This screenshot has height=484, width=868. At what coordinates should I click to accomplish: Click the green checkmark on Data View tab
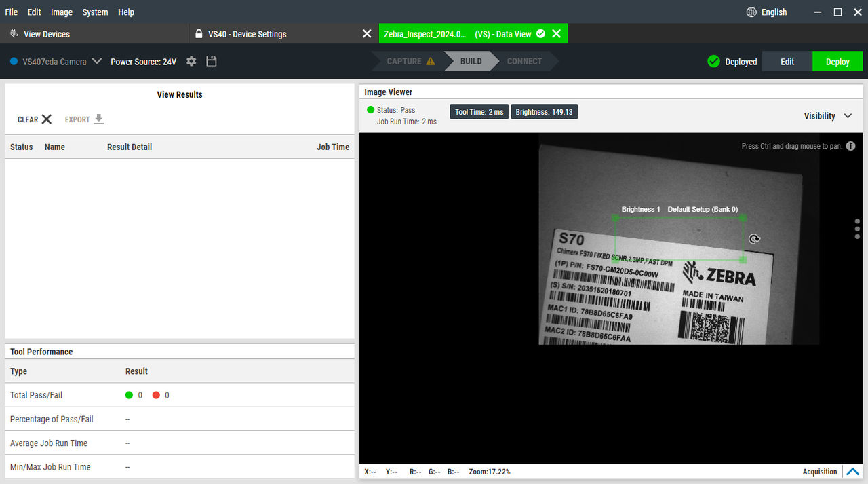[540, 33]
